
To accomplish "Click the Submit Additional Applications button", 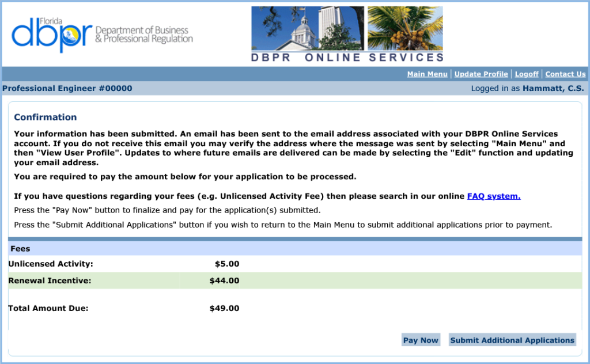I will point(512,340).
